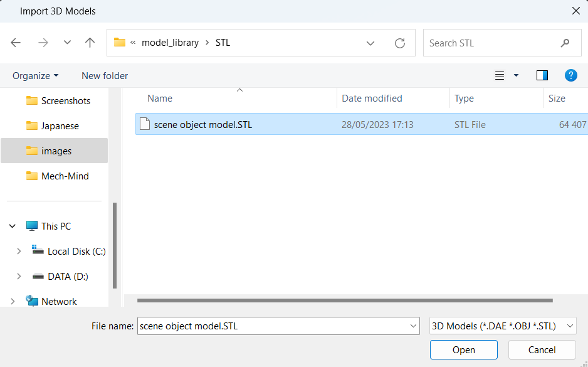Select Network in navigation pane

51,301
